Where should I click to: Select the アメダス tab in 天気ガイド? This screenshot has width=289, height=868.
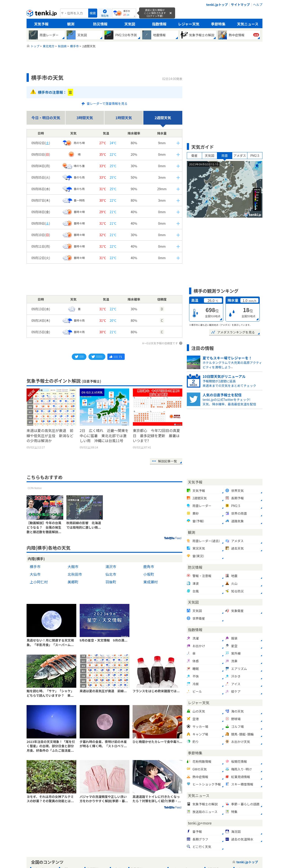tap(239, 156)
